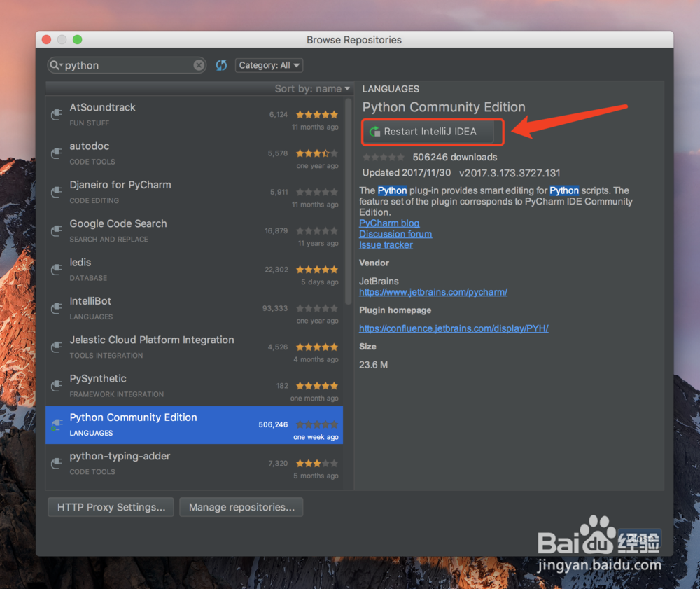
Task: Select PySynthetic plugin row
Action: 194,387
